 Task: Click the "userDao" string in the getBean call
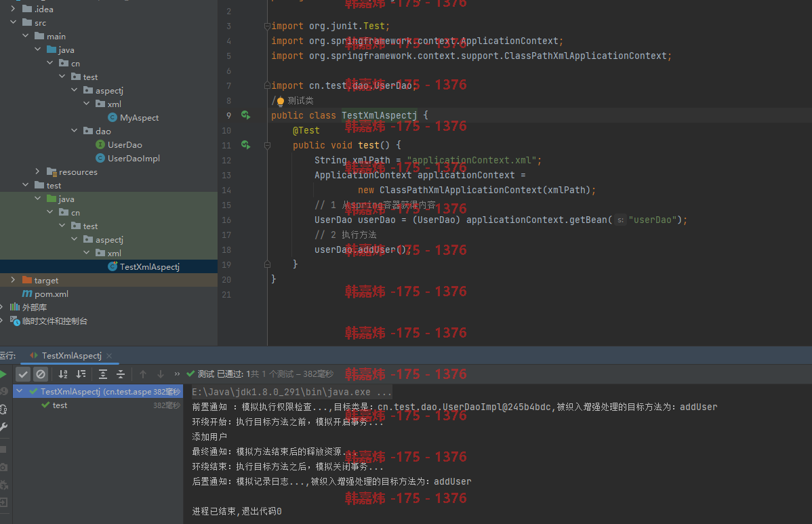652,220
